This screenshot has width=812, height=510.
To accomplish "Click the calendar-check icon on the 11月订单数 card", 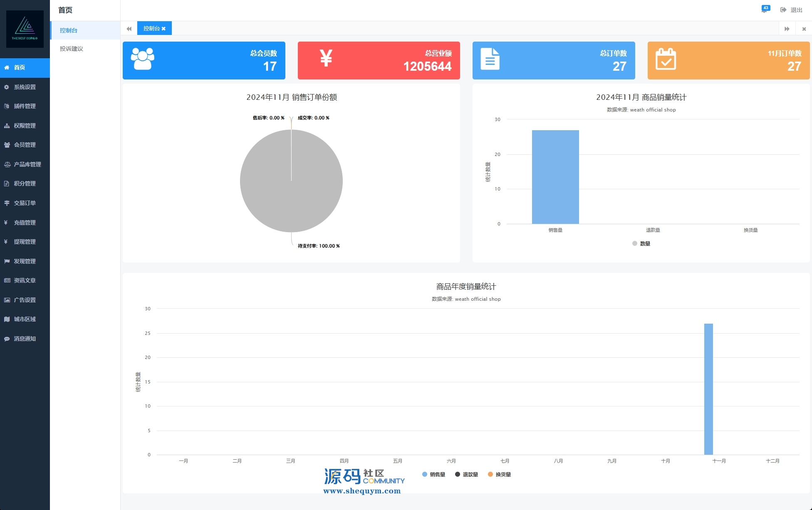I will 666,59.
